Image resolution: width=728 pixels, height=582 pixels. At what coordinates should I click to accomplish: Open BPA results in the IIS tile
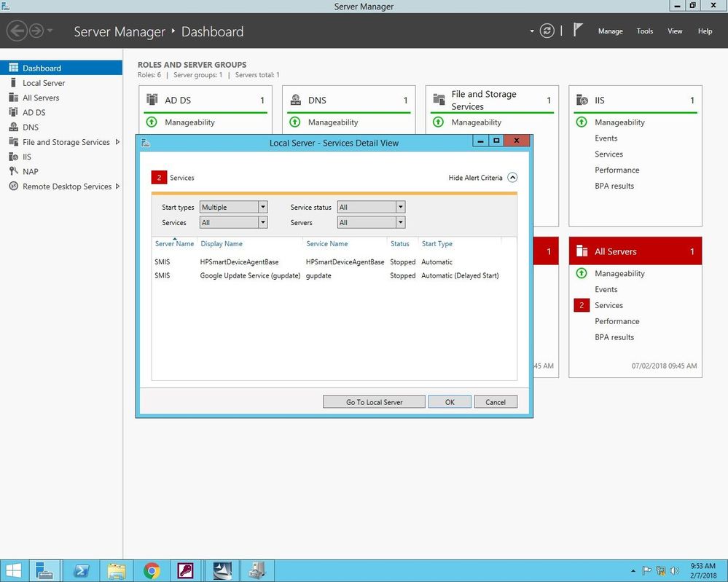click(x=614, y=186)
